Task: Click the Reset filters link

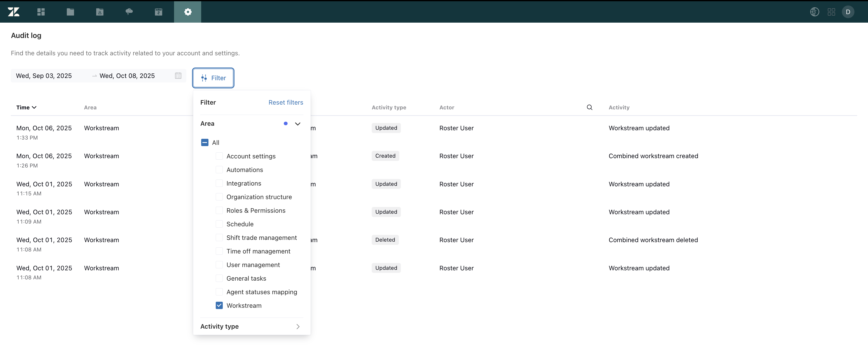Action: point(285,103)
